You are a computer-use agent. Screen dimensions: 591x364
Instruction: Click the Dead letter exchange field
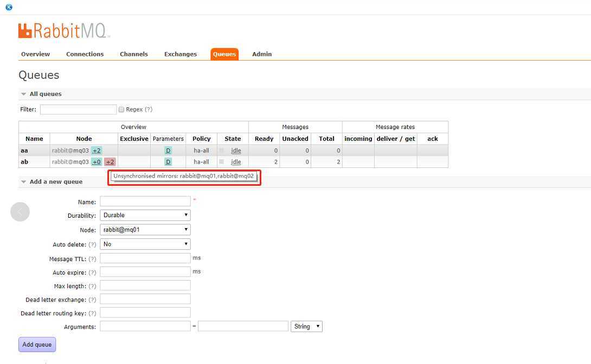(145, 299)
